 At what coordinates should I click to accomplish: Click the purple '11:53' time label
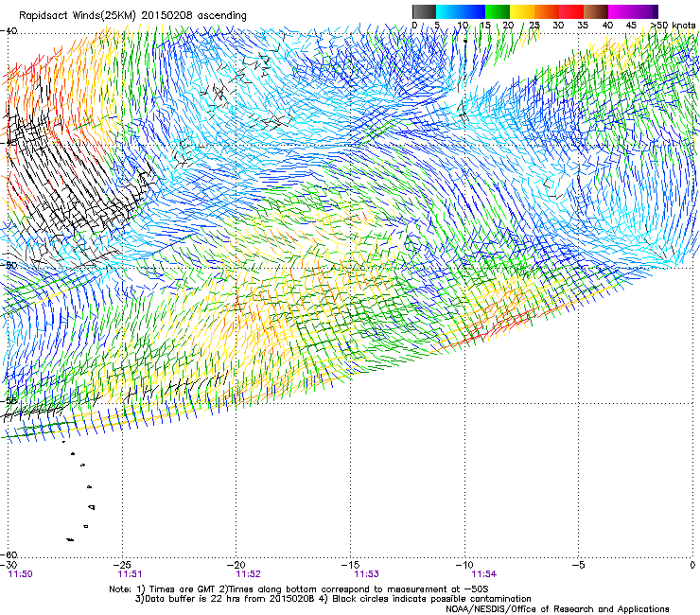366,574
